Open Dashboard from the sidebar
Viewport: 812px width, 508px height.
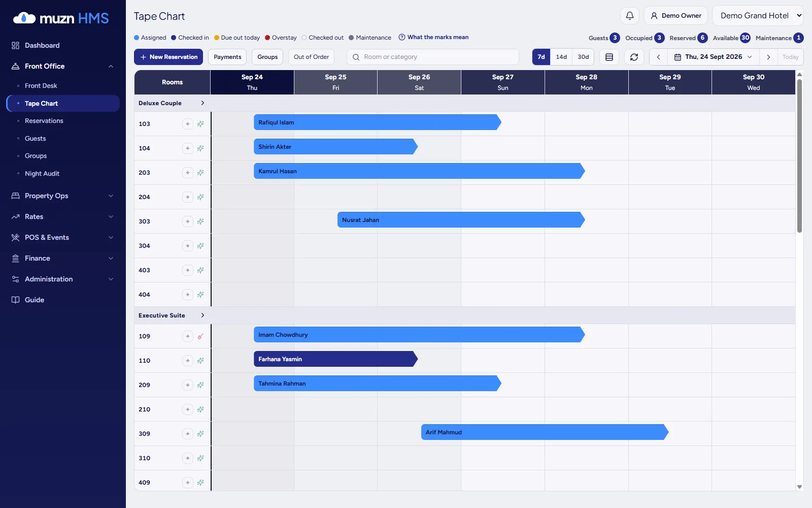pos(63,45)
